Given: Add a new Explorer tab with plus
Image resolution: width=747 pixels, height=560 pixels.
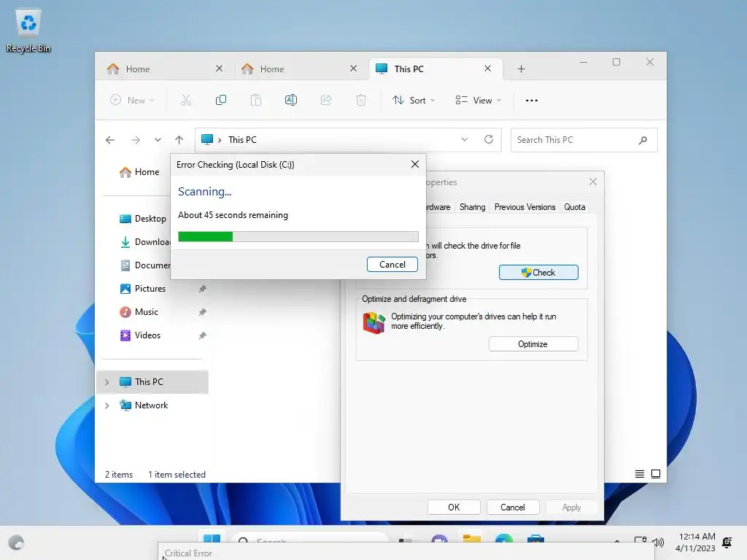Looking at the screenshot, I should point(521,69).
